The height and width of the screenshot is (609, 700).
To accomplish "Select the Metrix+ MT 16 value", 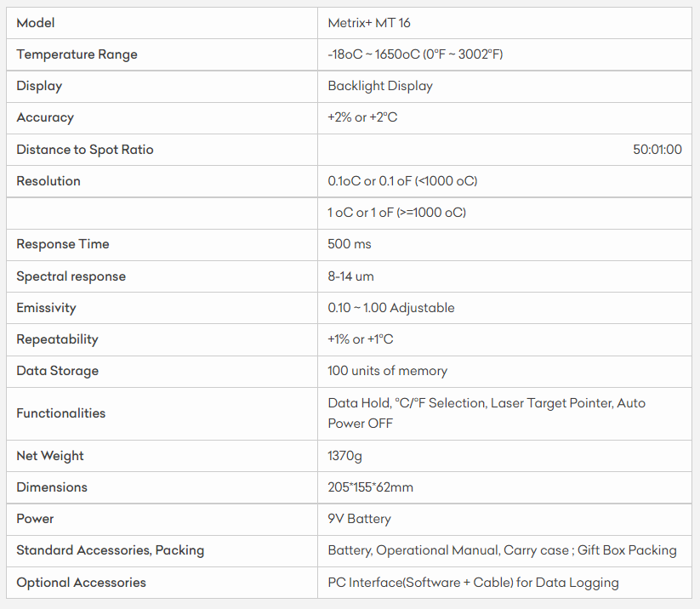I will point(369,23).
